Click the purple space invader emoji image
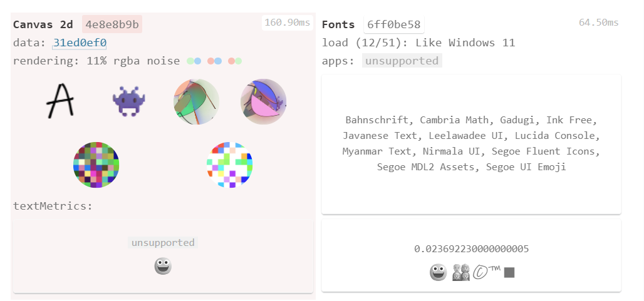 (128, 101)
